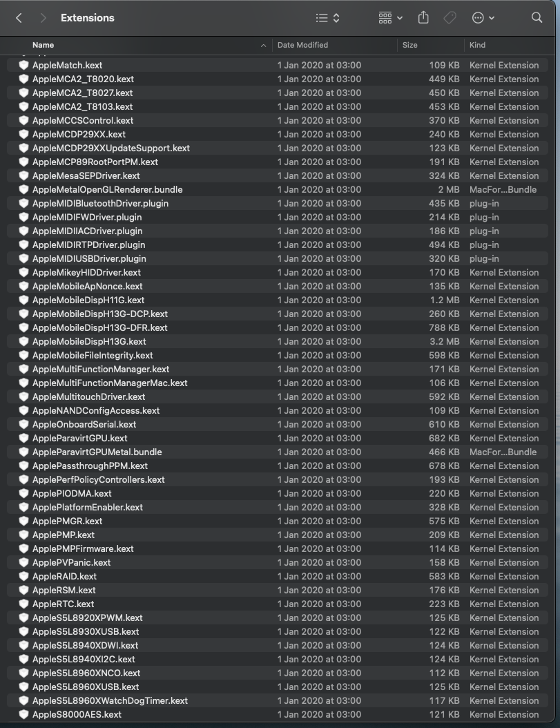
Task: Select the AppleS5L8940XDWI.kext file name
Action: click(x=86, y=645)
